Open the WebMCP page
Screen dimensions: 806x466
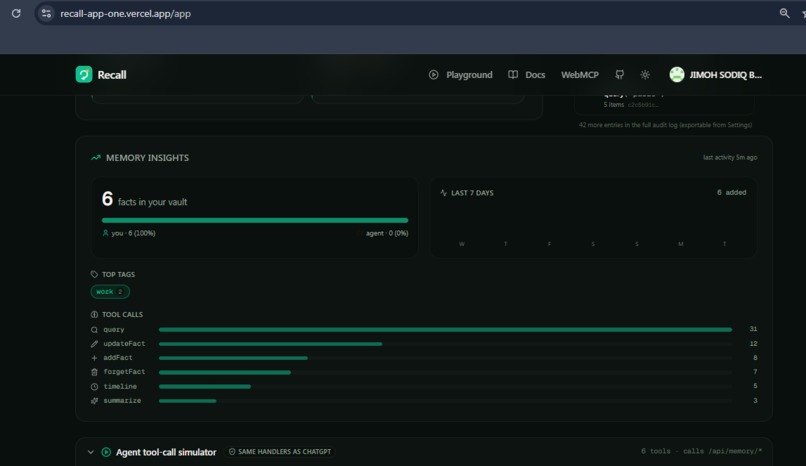579,75
